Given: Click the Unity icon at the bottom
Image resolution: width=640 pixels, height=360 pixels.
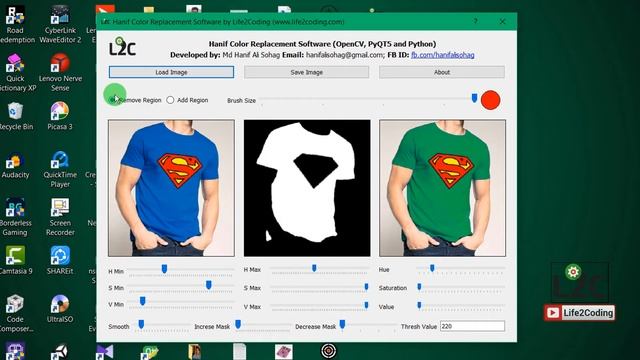Looking at the screenshot, I should click(60, 351).
